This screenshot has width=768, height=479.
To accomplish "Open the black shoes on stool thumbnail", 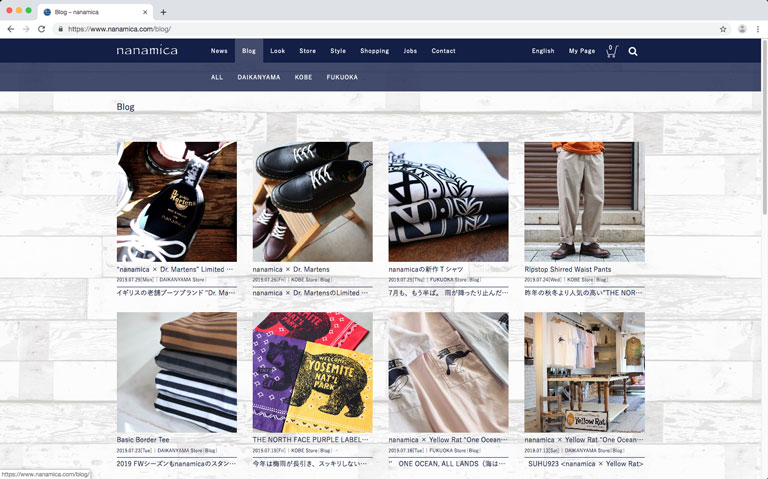I will (x=312, y=202).
